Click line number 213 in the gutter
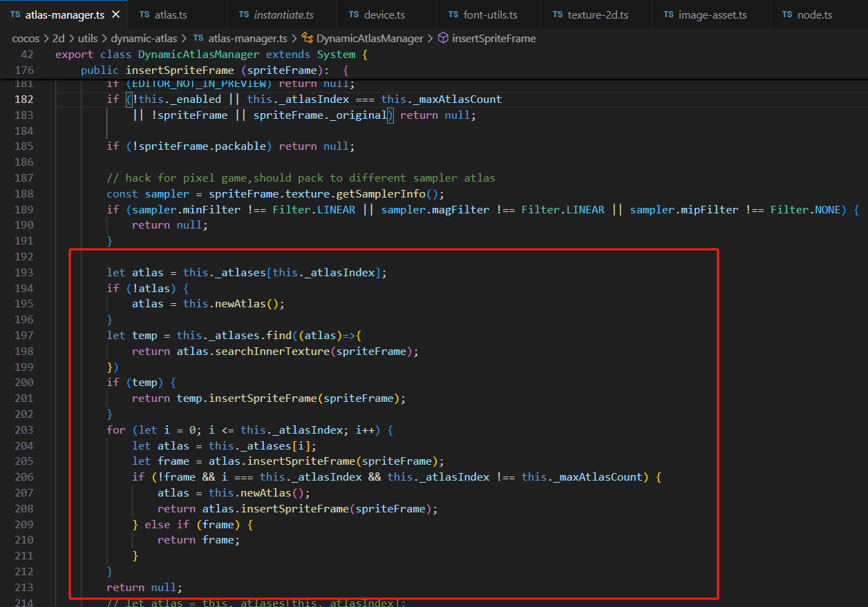The height and width of the screenshot is (607, 868). [x=23, y=588]
